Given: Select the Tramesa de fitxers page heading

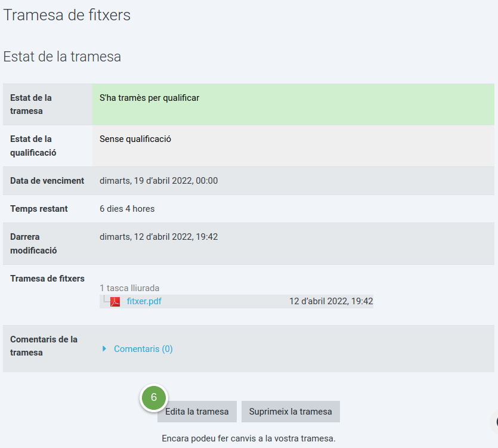Looking at the screenshot, I should click(67, 15).
